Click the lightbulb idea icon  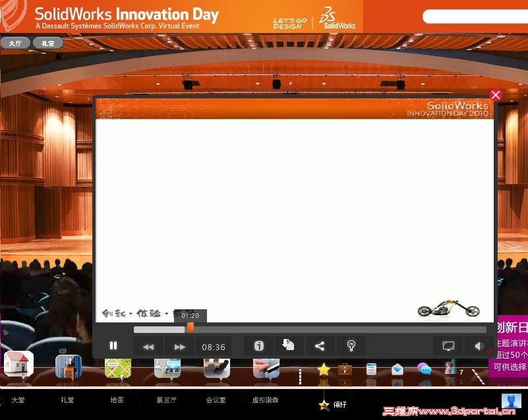coord(351,346)
